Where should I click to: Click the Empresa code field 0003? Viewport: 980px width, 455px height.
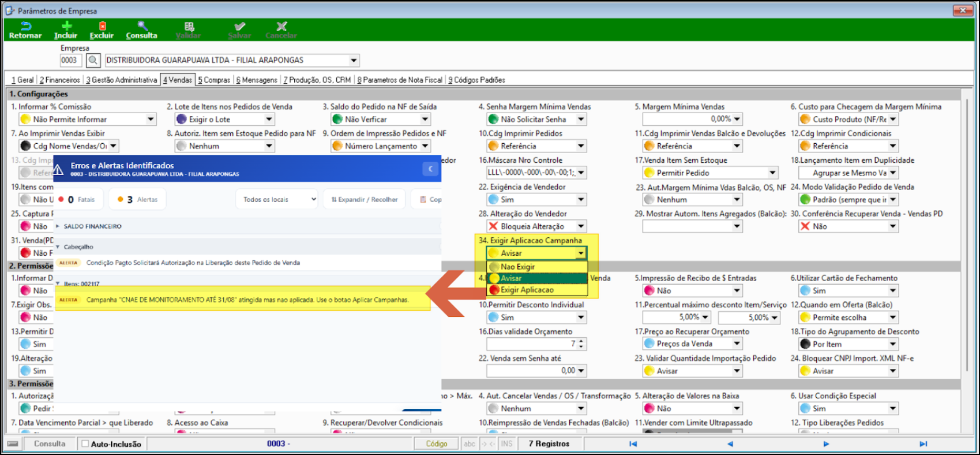tap(70, 60)
